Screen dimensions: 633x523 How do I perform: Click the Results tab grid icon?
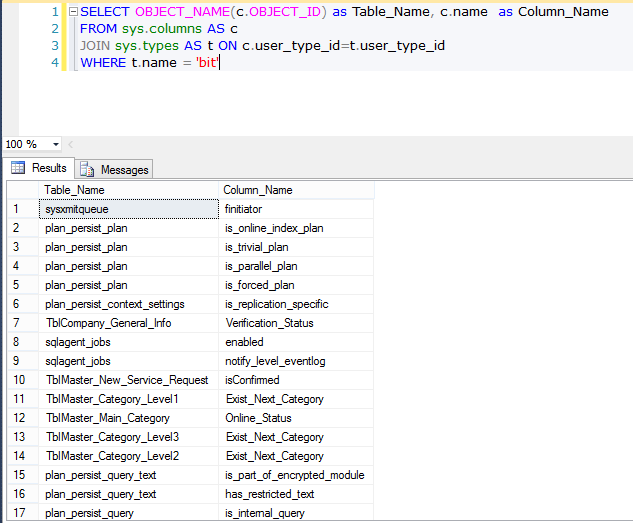[18, 168]
